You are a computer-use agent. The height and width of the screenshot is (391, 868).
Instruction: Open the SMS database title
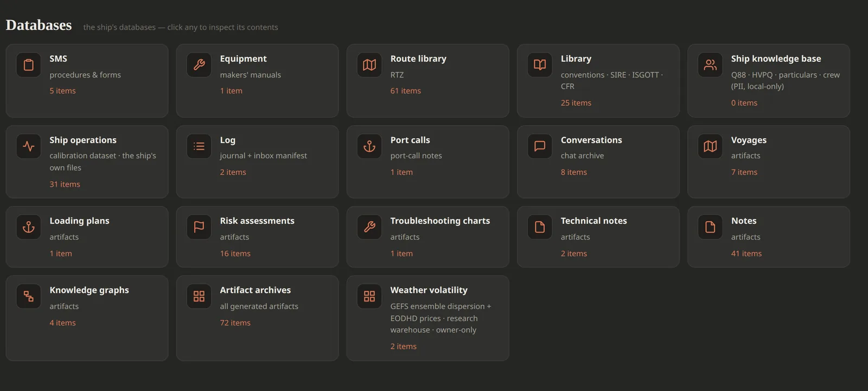(x=59, y=59)
